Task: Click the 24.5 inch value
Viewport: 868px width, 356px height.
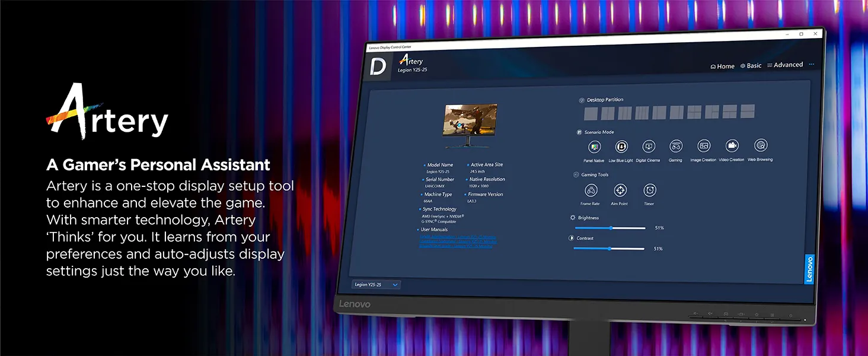Action: (x=477, y=171)
